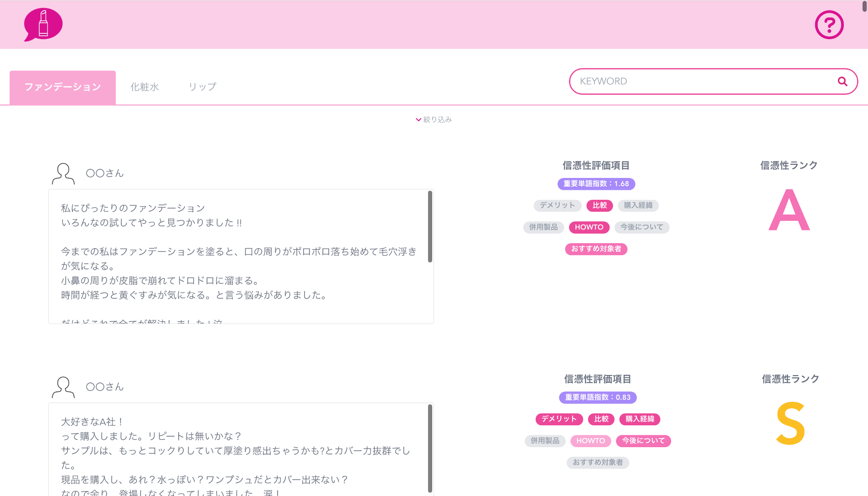Click first review text box scrollbar
This screenshot has height=496, width=868.
pos(430,227)
